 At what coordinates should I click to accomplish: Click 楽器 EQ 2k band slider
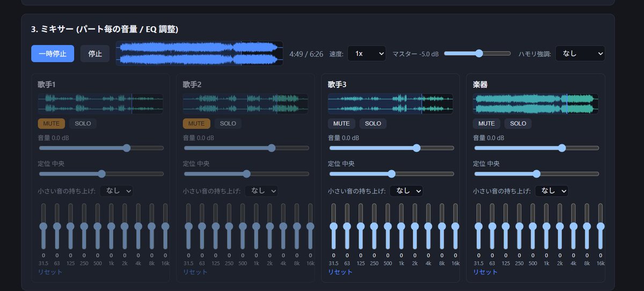[x=560, y=227]
